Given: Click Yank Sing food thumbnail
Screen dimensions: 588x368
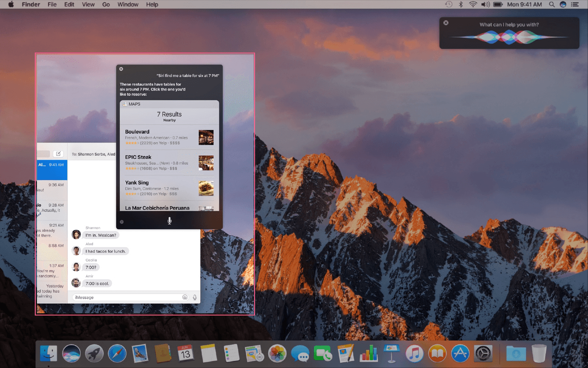Looking at the screenshot, I should tap(206, 188).
